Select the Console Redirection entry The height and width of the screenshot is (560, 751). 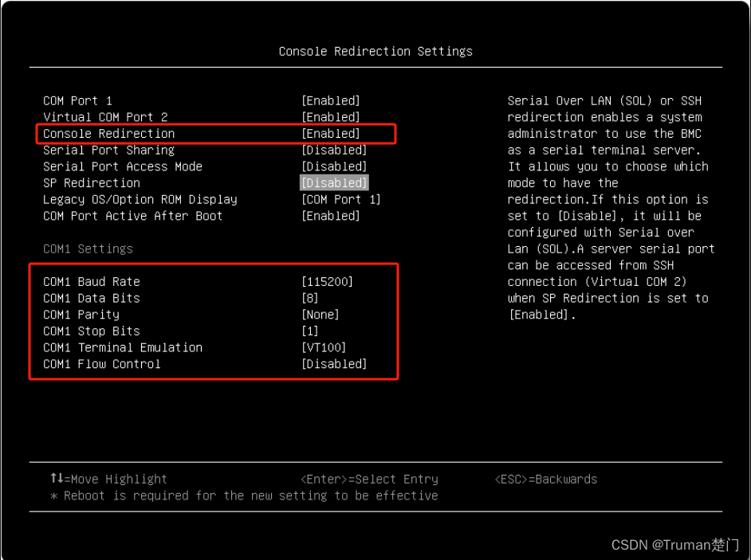(109, 133)
